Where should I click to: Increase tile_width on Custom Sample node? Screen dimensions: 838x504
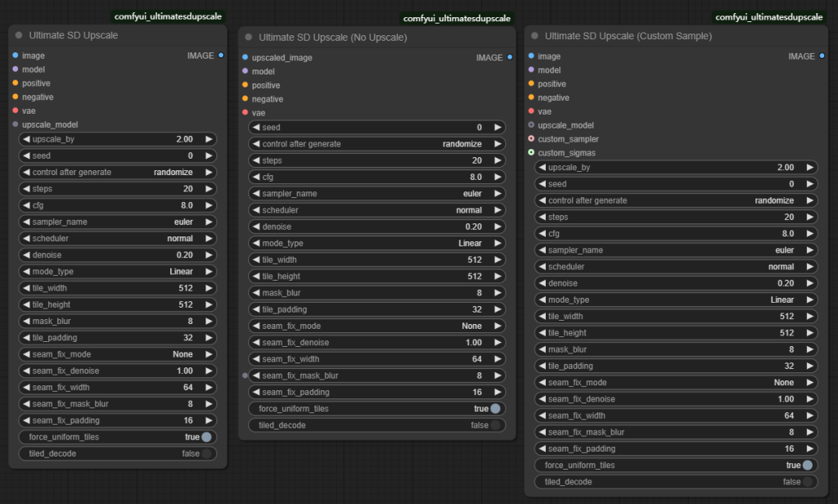pos(809,317)
